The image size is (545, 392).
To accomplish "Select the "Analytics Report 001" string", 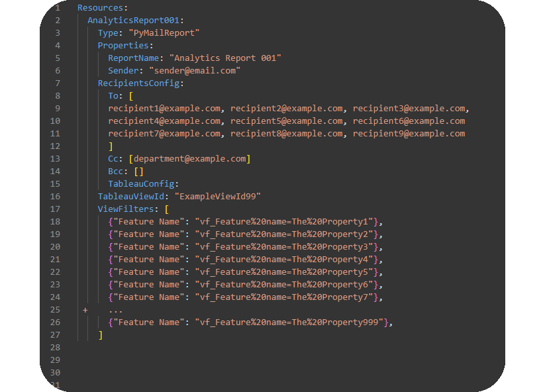I will (225, 58).
